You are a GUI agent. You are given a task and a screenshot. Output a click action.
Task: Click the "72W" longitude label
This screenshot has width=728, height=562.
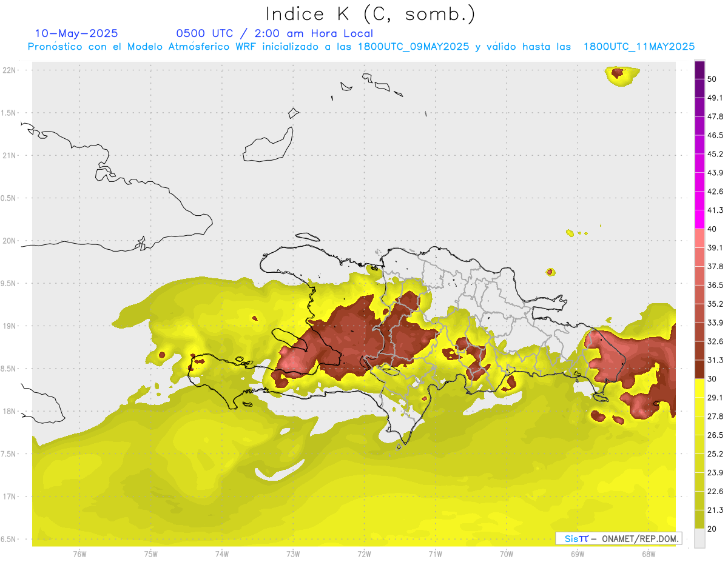364,554
